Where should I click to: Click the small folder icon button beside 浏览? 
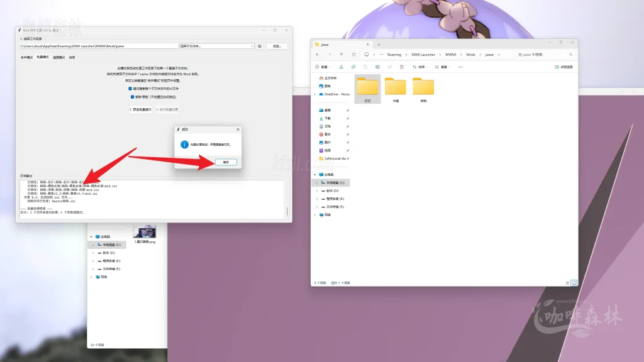(260, 46)
